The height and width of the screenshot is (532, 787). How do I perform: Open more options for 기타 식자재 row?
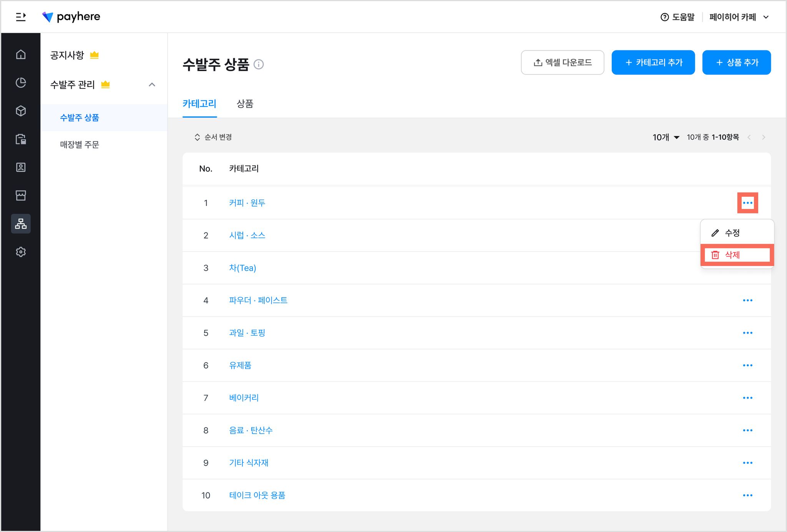[747, 463]
